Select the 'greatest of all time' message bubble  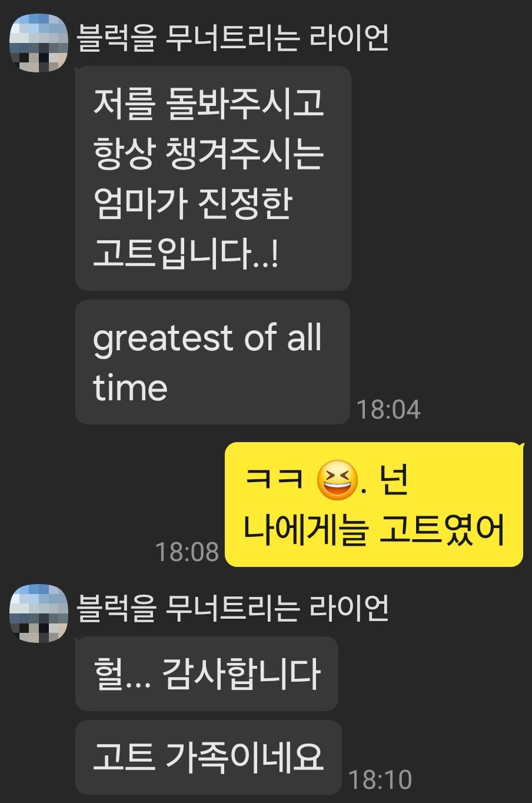click(212, 362)
